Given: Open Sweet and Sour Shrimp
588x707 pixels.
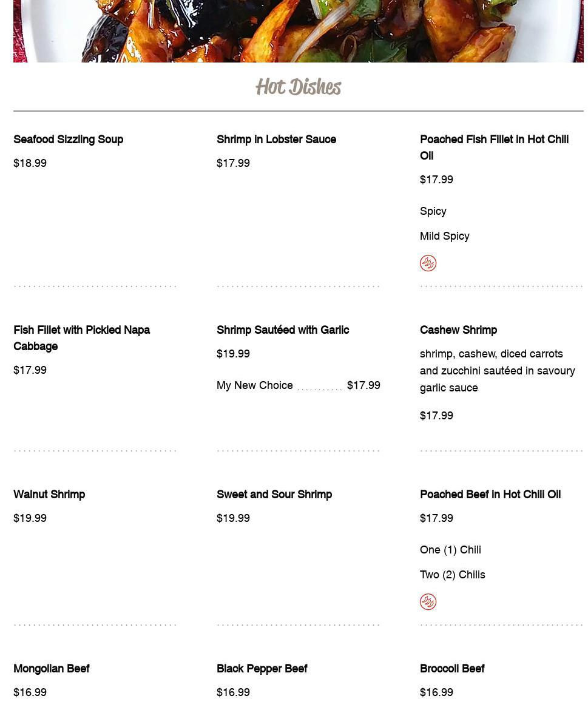Looking at the screenshot, I should pos(274,495).
